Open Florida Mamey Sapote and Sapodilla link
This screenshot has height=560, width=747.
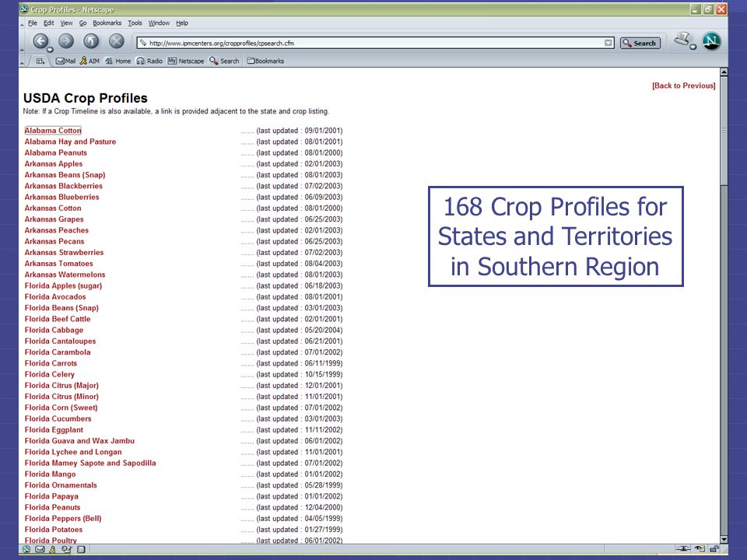pos(90,463)
